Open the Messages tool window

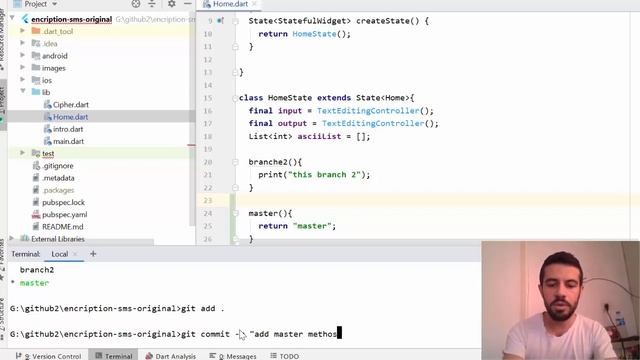233,356
